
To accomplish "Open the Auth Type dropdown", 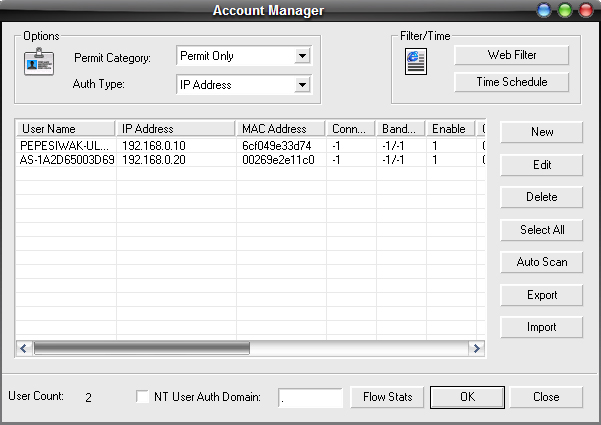I will click(x=302, y=85).
